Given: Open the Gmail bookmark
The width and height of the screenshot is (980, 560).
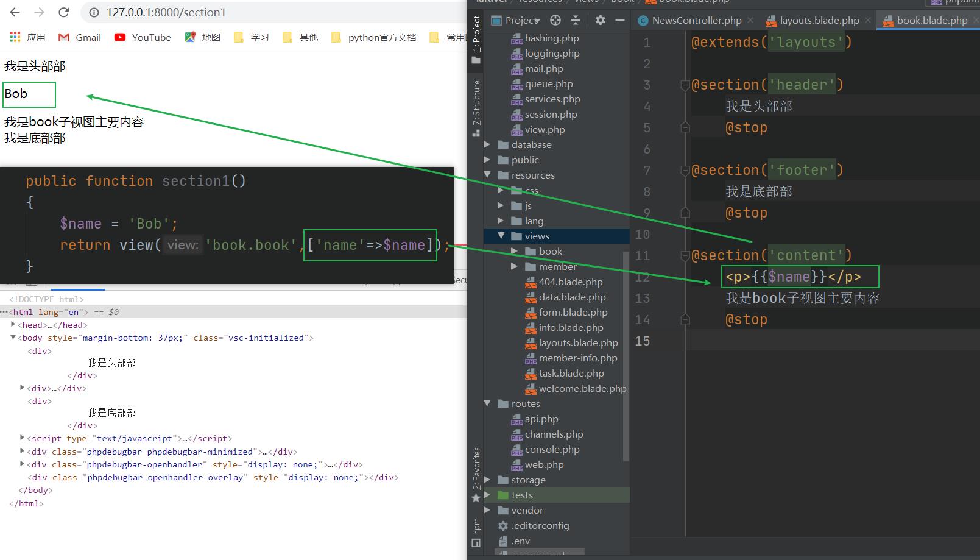Looking at the screenshot, I should (80, 37).
